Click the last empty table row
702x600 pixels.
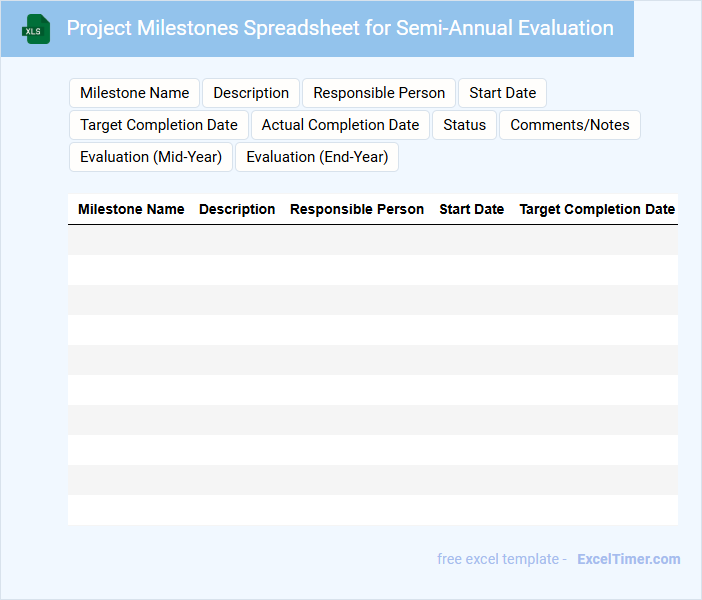coord(372,510)
